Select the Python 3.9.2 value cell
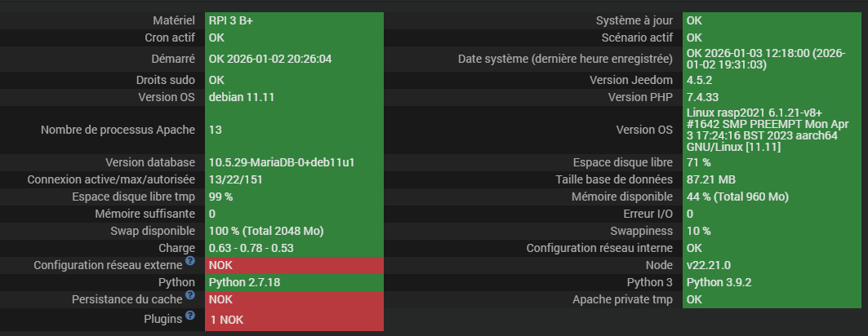Screen dimensions: 868x336 pyautogui.click(x=719, y=282)
